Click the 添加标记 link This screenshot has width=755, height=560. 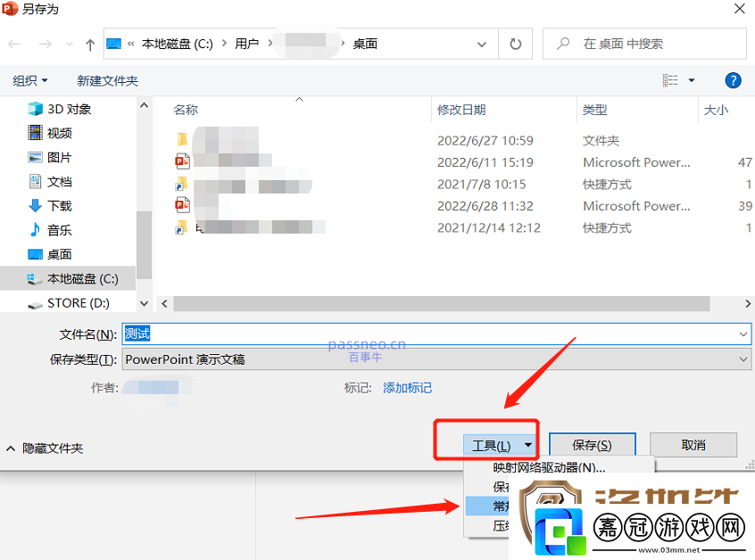click(x=407, y=388)
